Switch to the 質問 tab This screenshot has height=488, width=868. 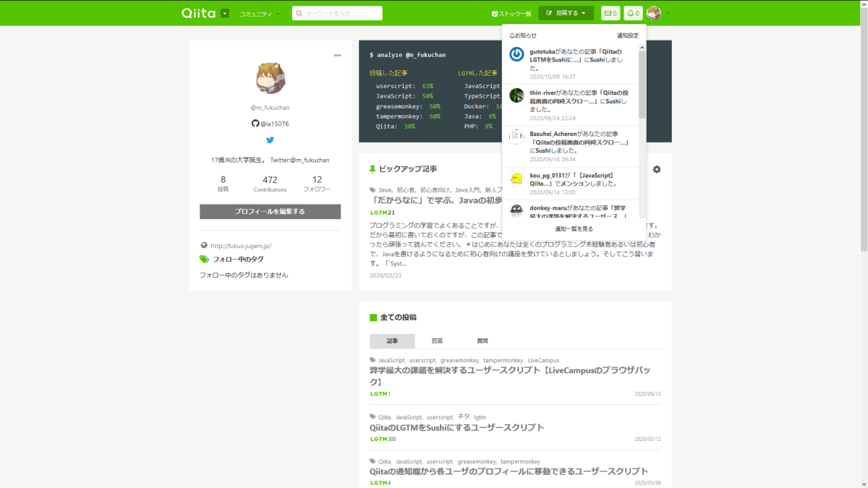tap(482, 341)
